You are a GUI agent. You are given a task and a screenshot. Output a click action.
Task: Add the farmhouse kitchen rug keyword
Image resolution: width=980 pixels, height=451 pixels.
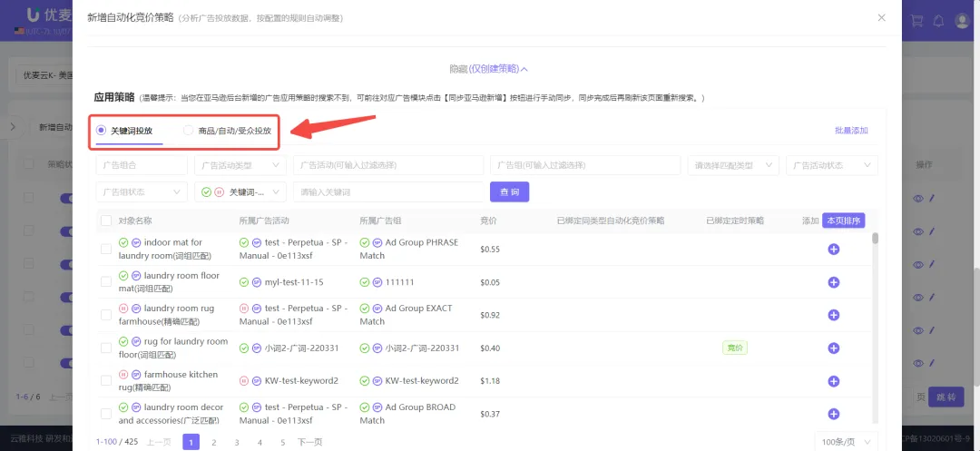833,381
